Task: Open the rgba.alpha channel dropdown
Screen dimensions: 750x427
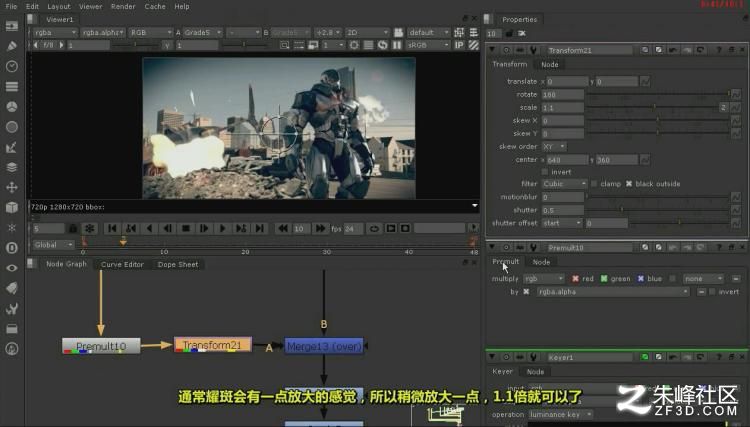Action: [103, 33]
